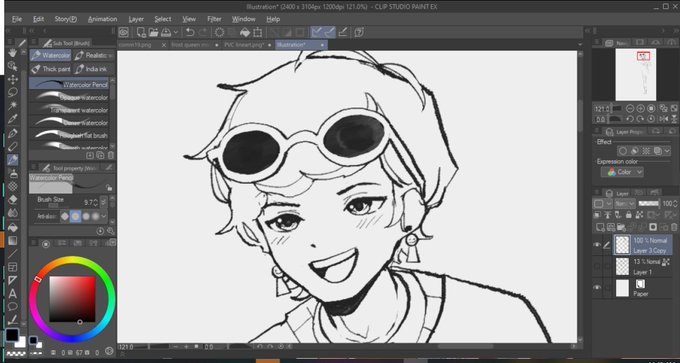This screenshot has height=363, width=680.
Task: Open the canvas tab list dropdown
Action: (x=580, y=45)
